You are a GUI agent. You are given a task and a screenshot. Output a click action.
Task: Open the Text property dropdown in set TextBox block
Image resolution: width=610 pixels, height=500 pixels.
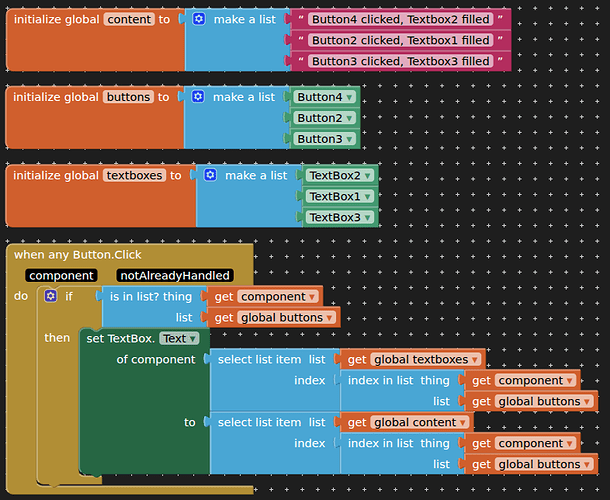pyautogui.click(x=192, y=338)
